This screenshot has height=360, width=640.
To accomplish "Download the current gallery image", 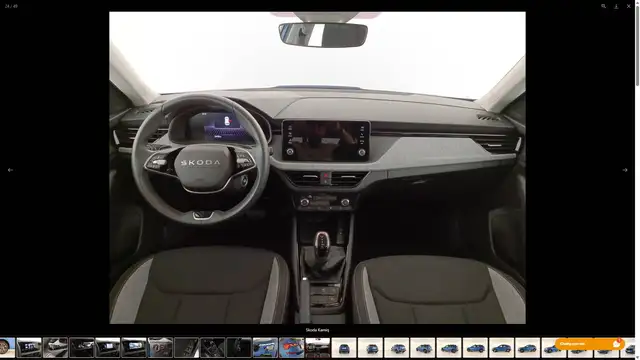I will (616, 6).
